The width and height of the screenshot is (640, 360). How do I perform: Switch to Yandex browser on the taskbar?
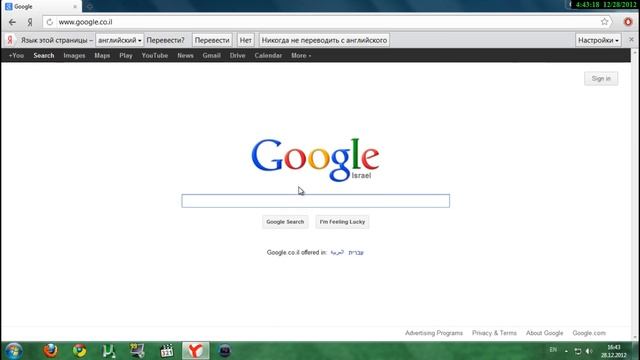click(196, 351)
